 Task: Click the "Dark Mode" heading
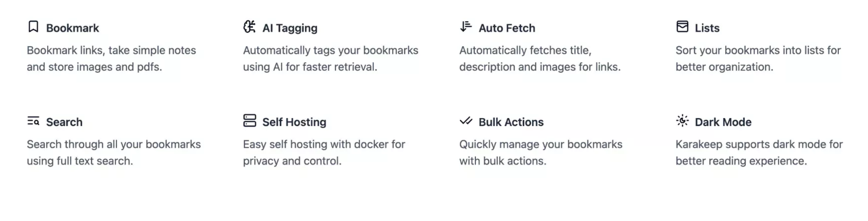pyautogui.click(x=723, y=122)
